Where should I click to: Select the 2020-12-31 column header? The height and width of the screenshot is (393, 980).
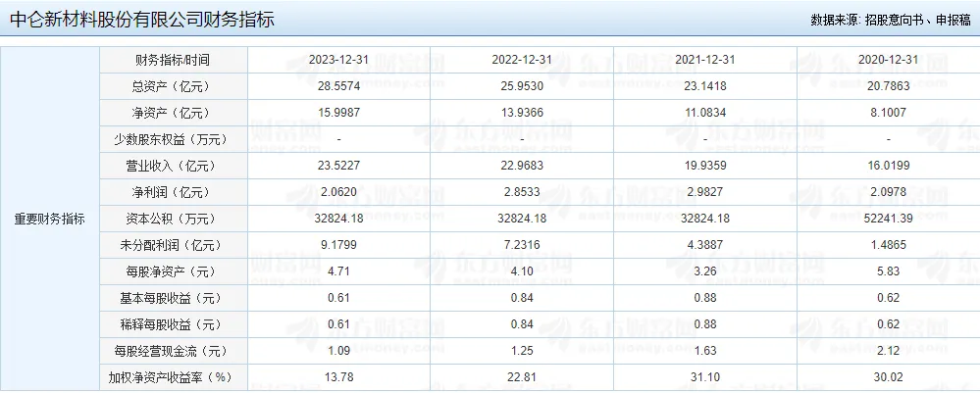pyautogui.click(x=888, y=60)
